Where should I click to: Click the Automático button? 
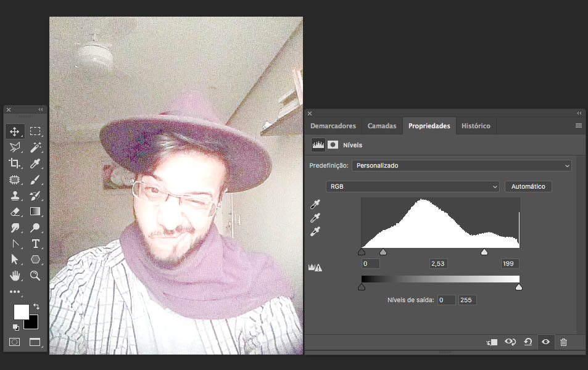[x=528, y=186]
